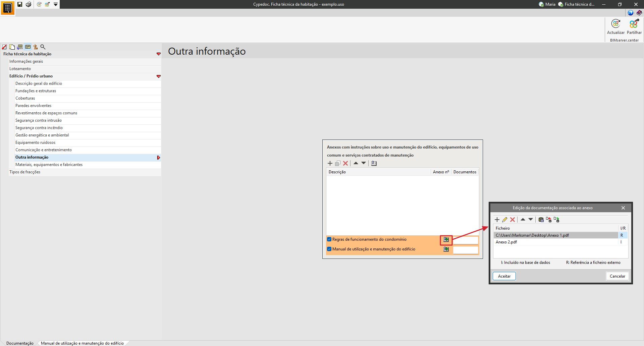Screen dimensions: 644x346
Task: Open Segurança contra incêndio
Action: pyautogui.click(x=88, y=128)
